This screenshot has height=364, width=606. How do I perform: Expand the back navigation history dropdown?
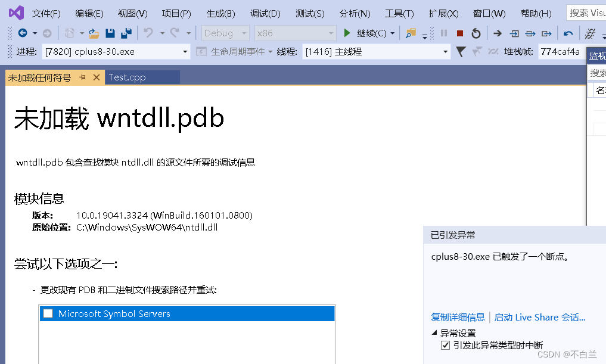[x=35, y=33]
